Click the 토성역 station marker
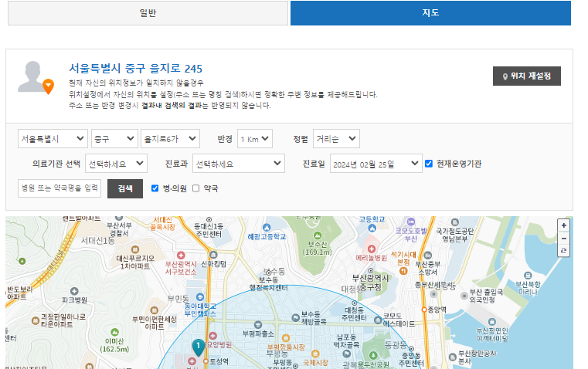The width and height of the screenshot is (588, 369). (x=206, y=361)
